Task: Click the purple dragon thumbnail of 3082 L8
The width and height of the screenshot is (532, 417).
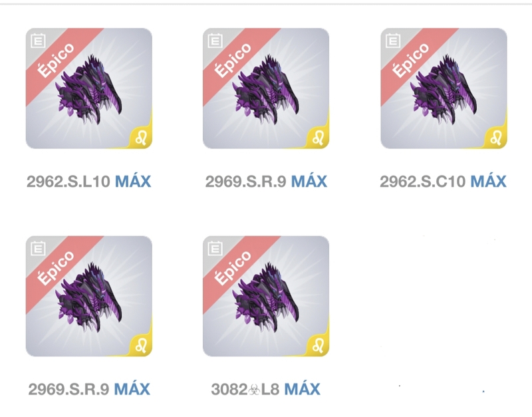Action: click(x=266, y=298)
